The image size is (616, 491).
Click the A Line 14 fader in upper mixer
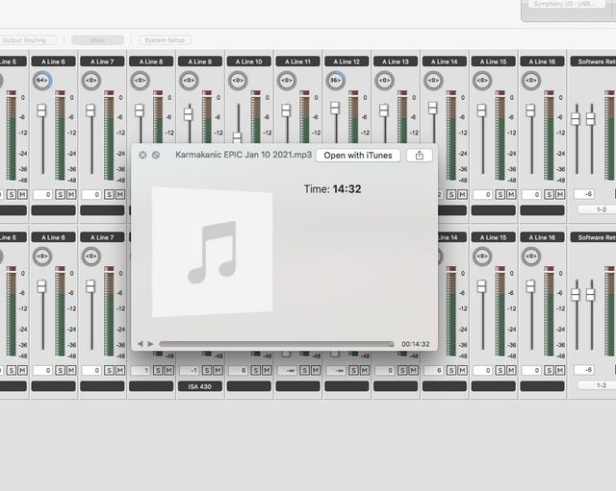[433, 108]
